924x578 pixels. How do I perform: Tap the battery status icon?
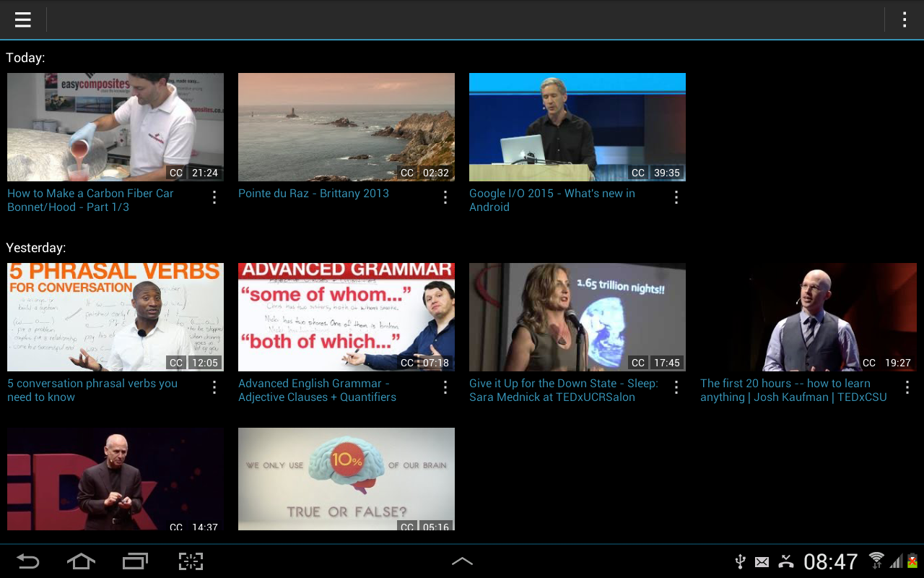coord(912,561)
